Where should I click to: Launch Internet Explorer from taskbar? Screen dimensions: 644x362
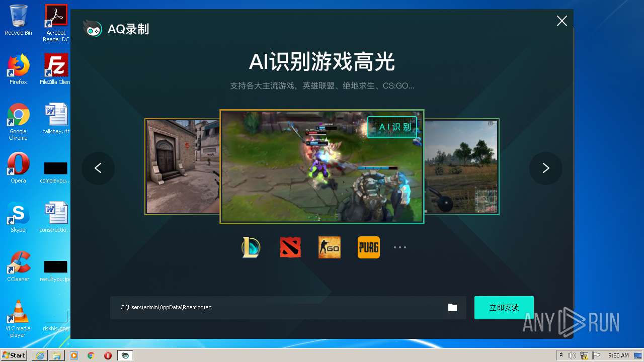pyautogui.click(x=40, y=355)
